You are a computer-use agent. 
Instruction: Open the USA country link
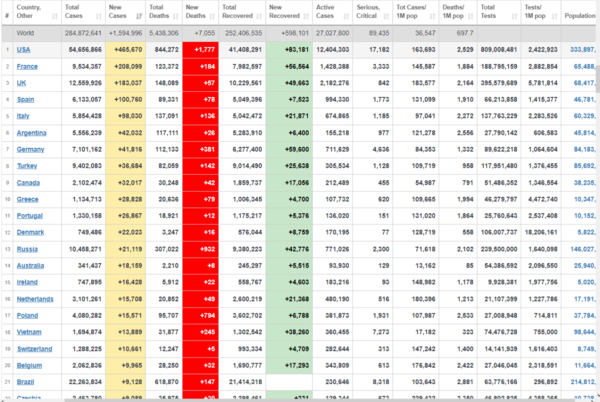(23, 49)
